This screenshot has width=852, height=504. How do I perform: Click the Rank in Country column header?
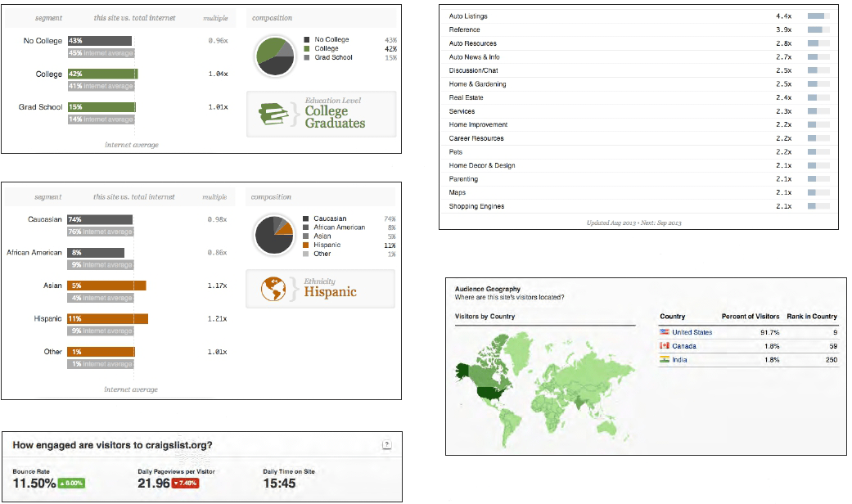[812, 317]
